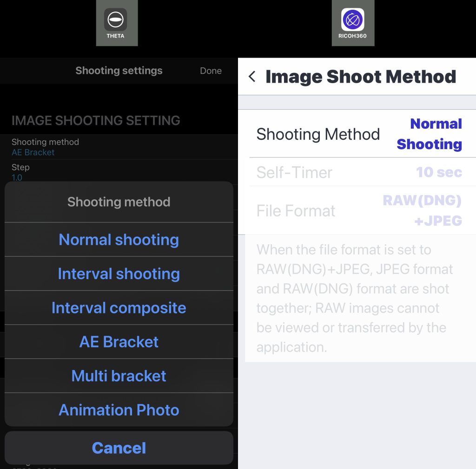Choose Interval shooting option
The image size is (476, 469).
point(119,274)
